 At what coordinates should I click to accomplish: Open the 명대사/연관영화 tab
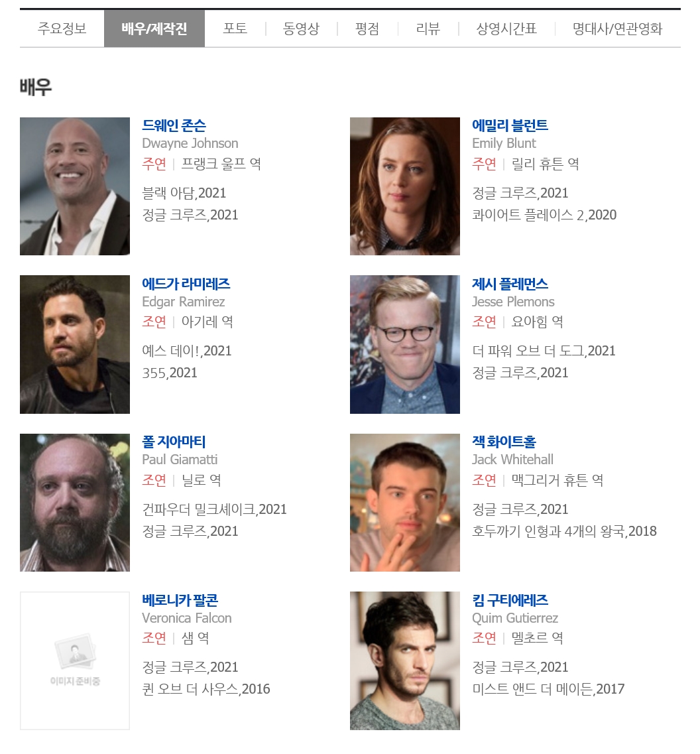point(617,29)
